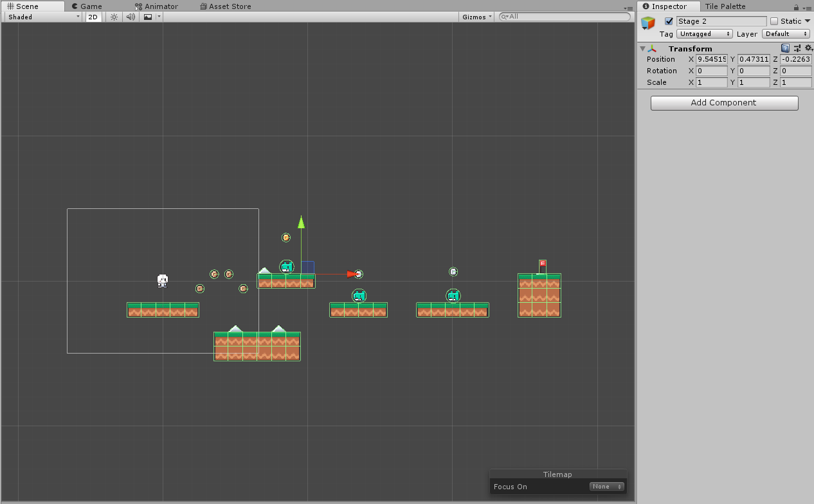
Task: Open the Gizmos dropdown
Action: click(477, 17)
